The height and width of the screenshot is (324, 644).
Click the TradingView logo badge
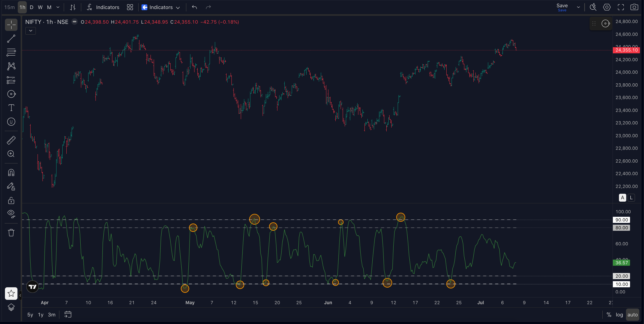(33, 287)
